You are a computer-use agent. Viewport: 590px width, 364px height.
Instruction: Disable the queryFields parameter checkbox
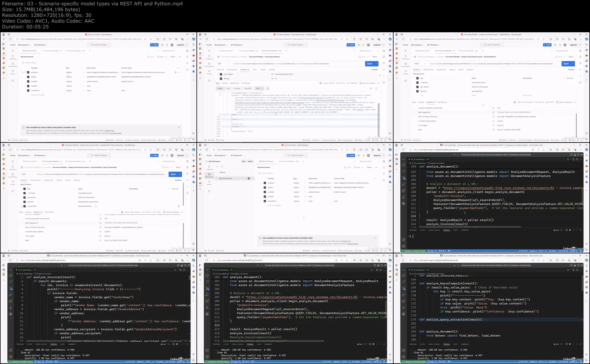point(24,206)
